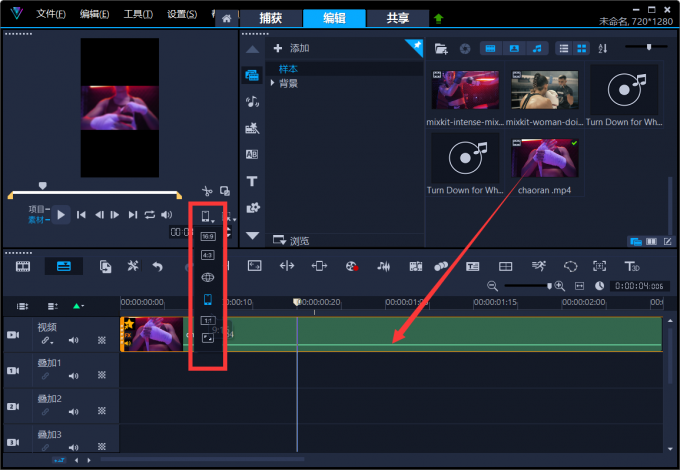Choose the custom aspect ratio option

pos(208,338)
